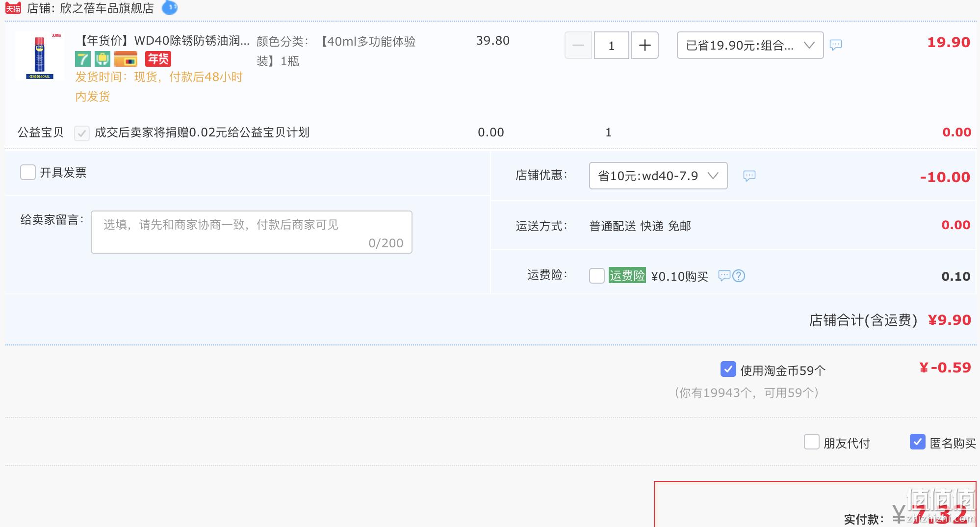Expand the 省10元:wd40-7.9 store coupon dropdown
980x527 pixels.
point(658,176)
